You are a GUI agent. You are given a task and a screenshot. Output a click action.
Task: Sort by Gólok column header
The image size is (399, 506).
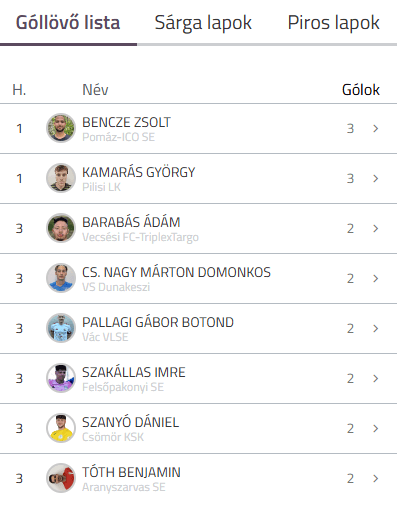361,90
